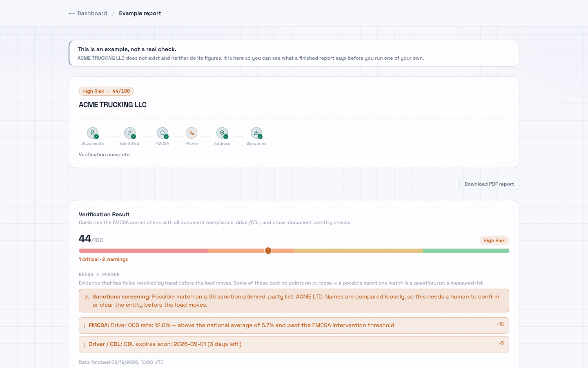
Task: Click the risk score slider marker
Action: (268, 251)
